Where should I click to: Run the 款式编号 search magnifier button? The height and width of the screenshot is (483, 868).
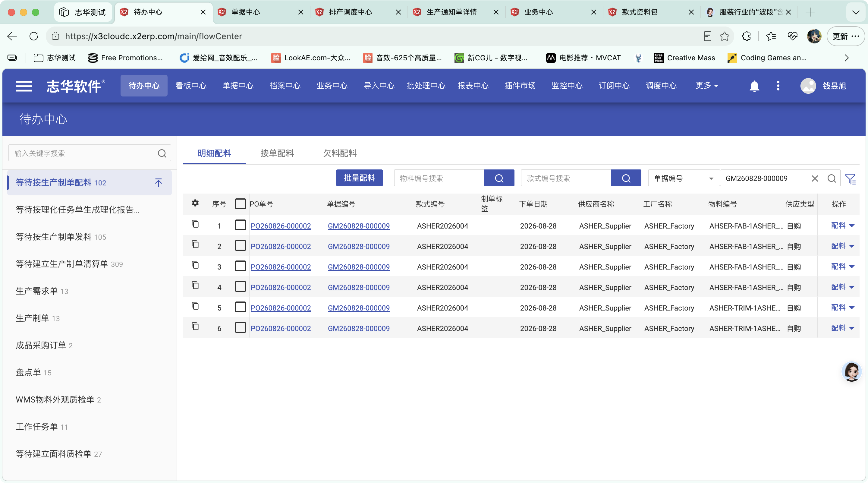(626, 178)
